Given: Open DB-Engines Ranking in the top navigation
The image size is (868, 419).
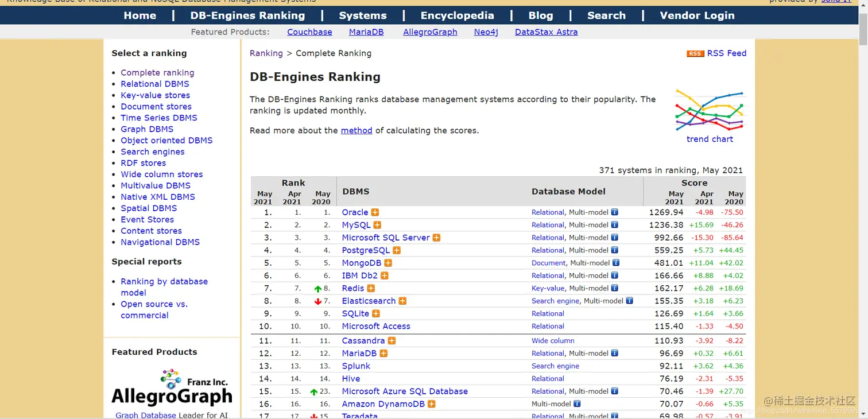Looking at the screenshot, I should (x=248, y=15).
